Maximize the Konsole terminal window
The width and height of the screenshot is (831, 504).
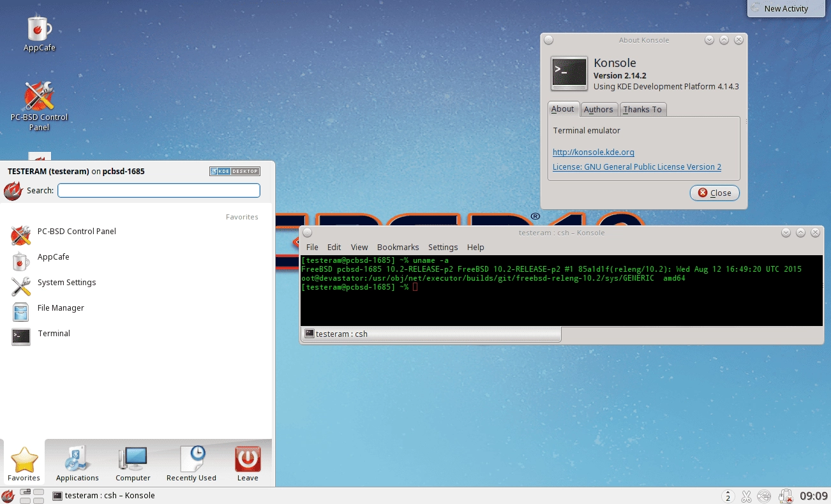point(800,233)
